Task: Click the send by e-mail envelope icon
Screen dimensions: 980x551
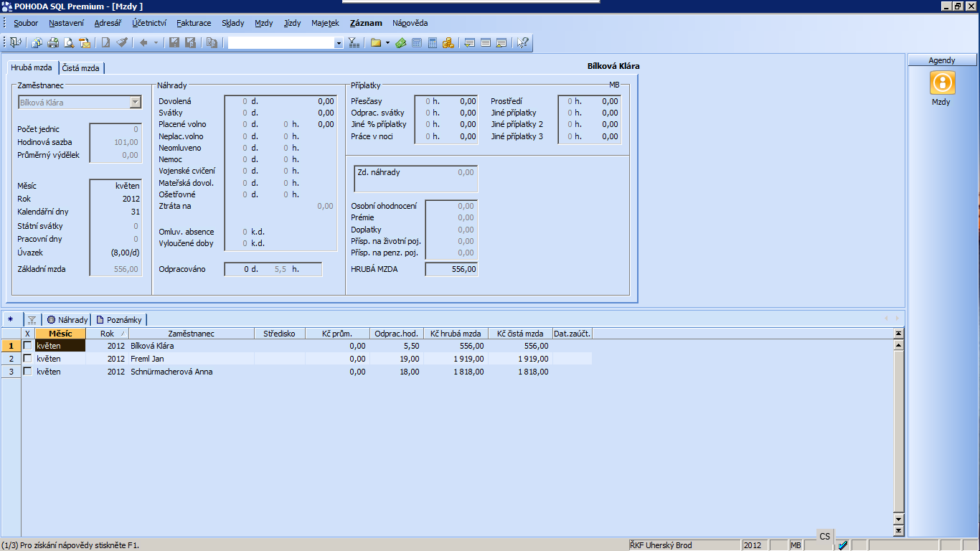Action: [85, 43]
